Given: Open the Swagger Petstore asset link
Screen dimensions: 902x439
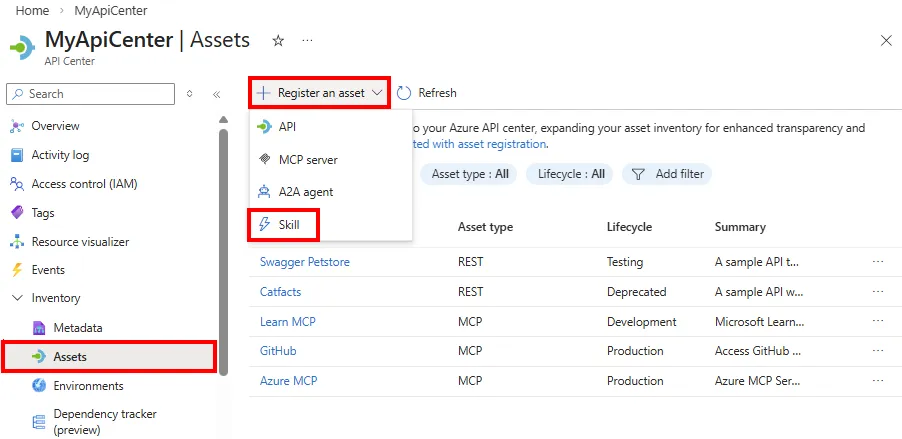Looking at the screenshot, I should (x=304, y=262).
